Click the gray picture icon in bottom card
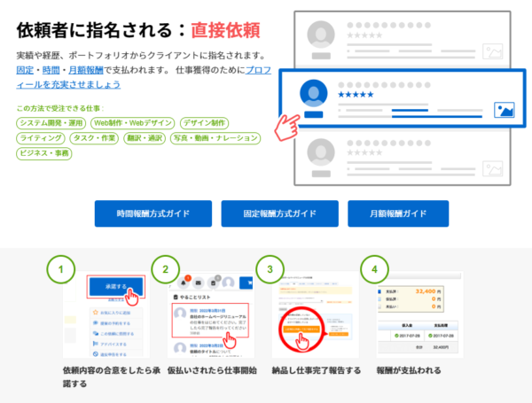The height and width of the screenshot is (403, 532). point(493,169)
